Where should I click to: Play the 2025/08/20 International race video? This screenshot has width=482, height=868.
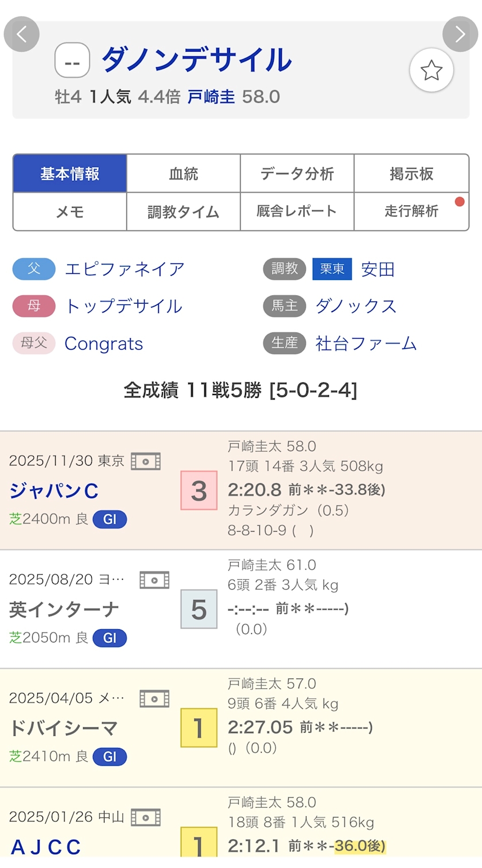pyautogui.click(x=154, y=580)
